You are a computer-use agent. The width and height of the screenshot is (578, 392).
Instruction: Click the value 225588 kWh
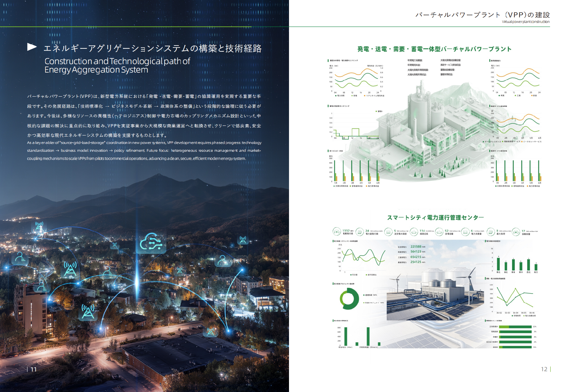coord(418,247)
